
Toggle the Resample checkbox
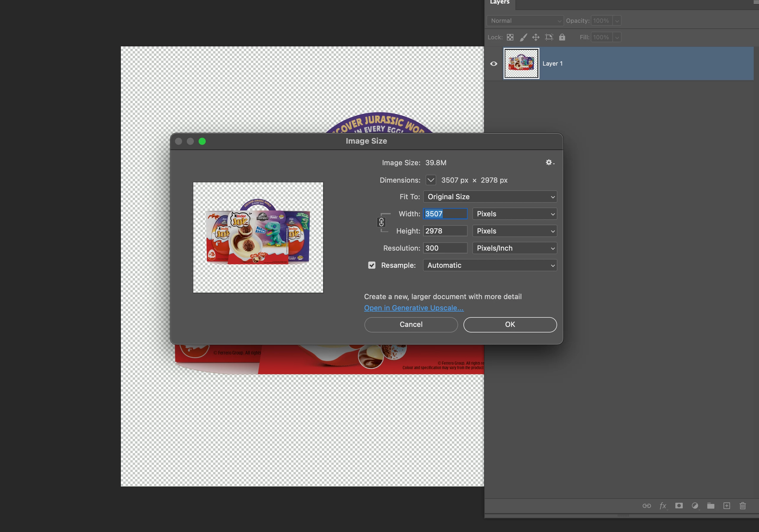point(372,265)
